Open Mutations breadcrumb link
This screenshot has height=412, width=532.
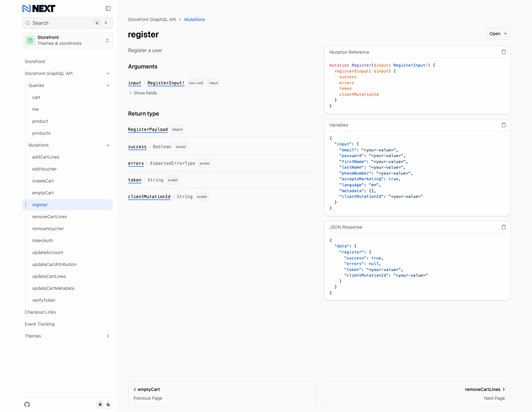[194, 19]
